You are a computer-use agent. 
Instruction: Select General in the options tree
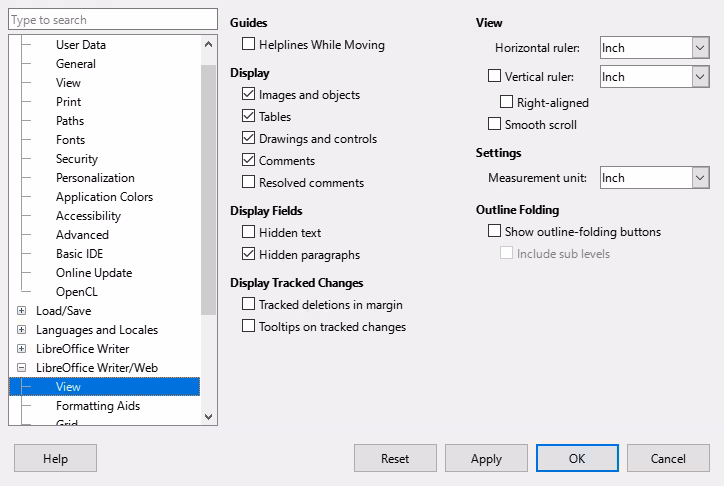(76, 64)
